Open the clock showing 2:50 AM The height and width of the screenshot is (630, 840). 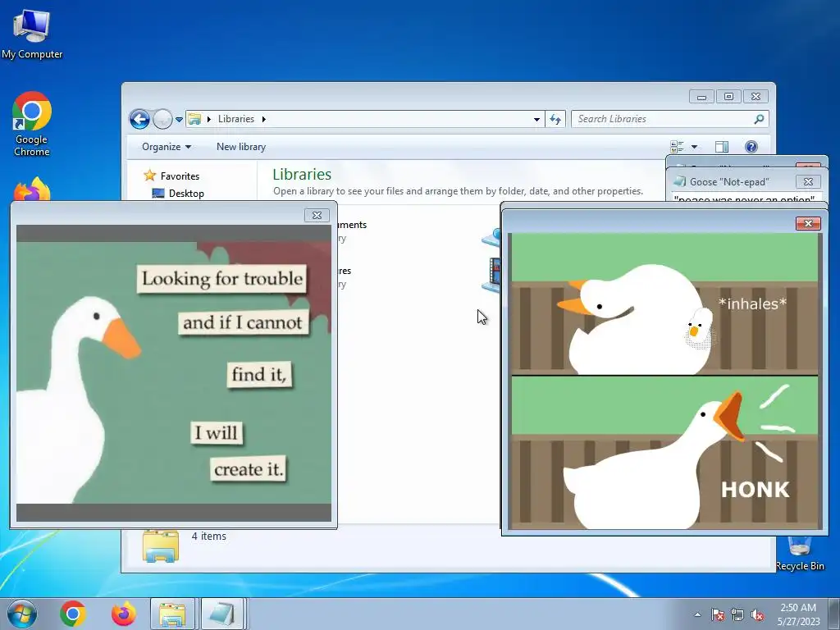point(798,614)
